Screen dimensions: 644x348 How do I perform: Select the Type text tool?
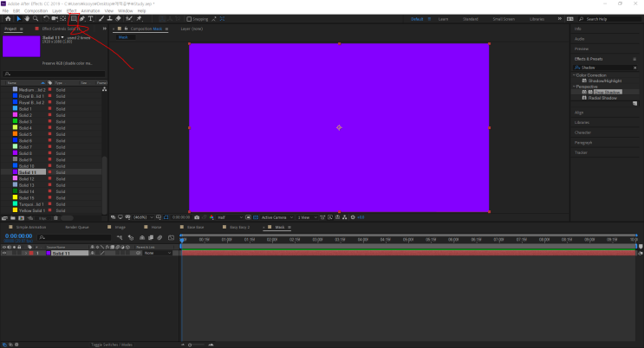tap(91, 19)
